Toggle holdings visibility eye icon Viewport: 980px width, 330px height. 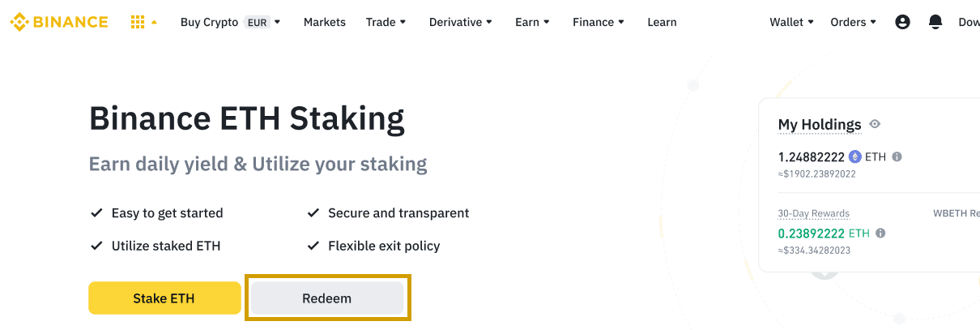875,124
